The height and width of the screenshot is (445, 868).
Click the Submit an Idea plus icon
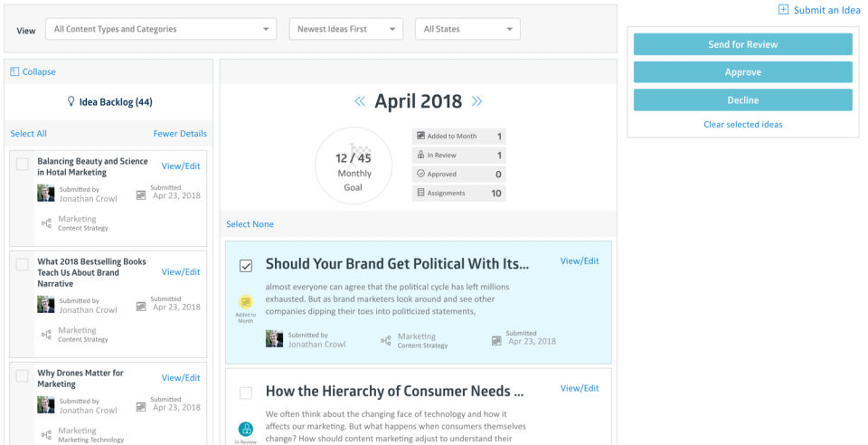click(783, 10)
